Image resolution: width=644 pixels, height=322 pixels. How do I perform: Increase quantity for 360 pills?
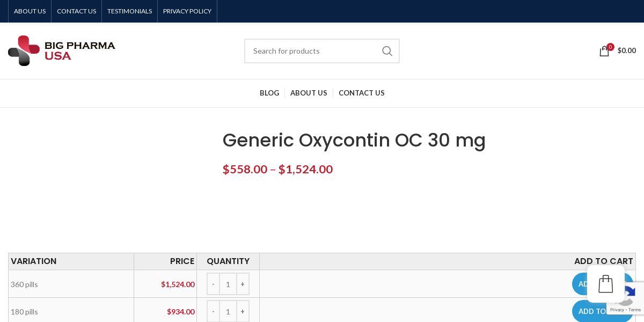pyautogui.click(x=243, y=284)
